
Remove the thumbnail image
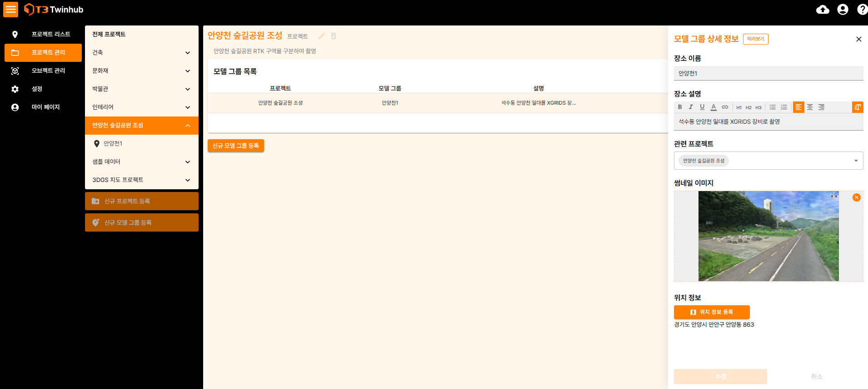click(x=857, y=197)
